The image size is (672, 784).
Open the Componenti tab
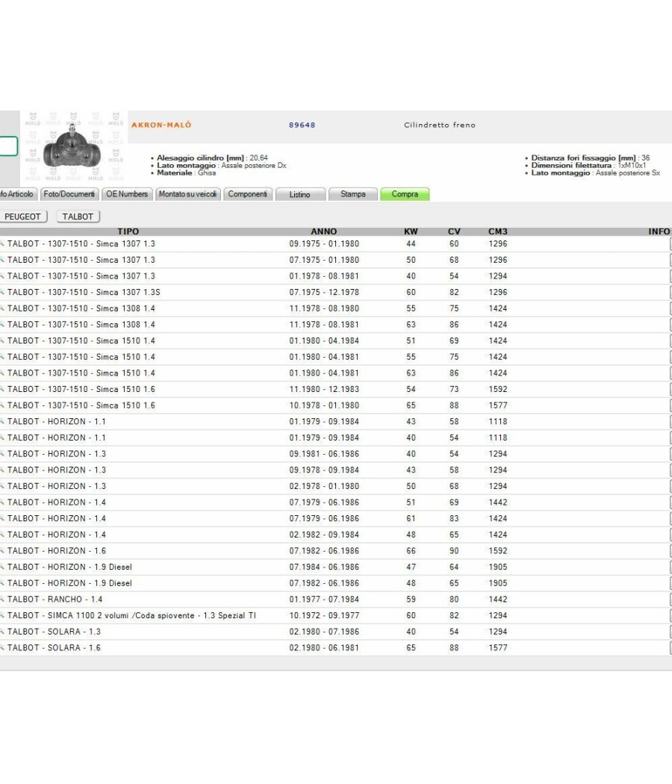[247, 194]
